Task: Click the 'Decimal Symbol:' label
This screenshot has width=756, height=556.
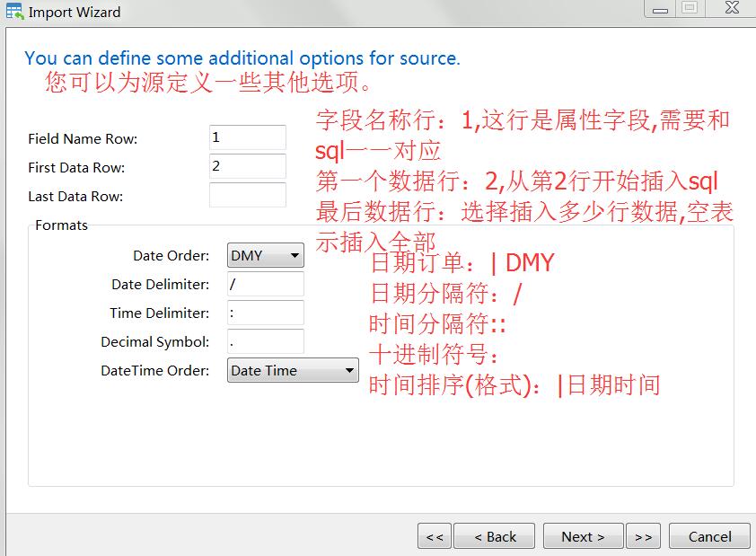Action: tap(154, 342)
